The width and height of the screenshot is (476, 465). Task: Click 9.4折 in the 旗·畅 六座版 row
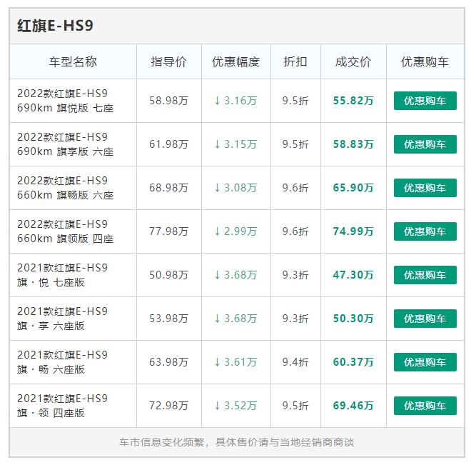[x=295, y=362]
